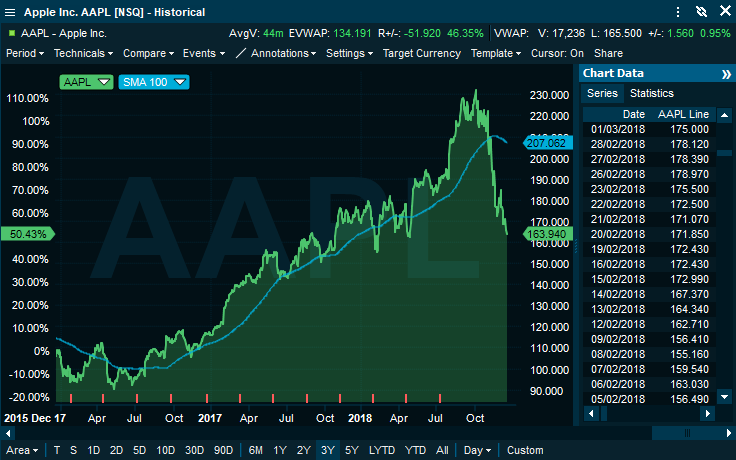Select the 3Y time range
The image size is (736, 460).
(327, 450)
